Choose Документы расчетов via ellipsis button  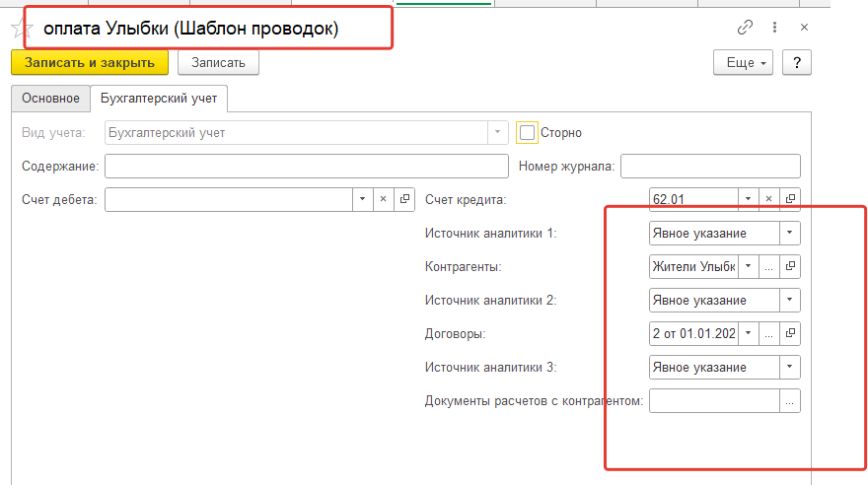[790, 401]
